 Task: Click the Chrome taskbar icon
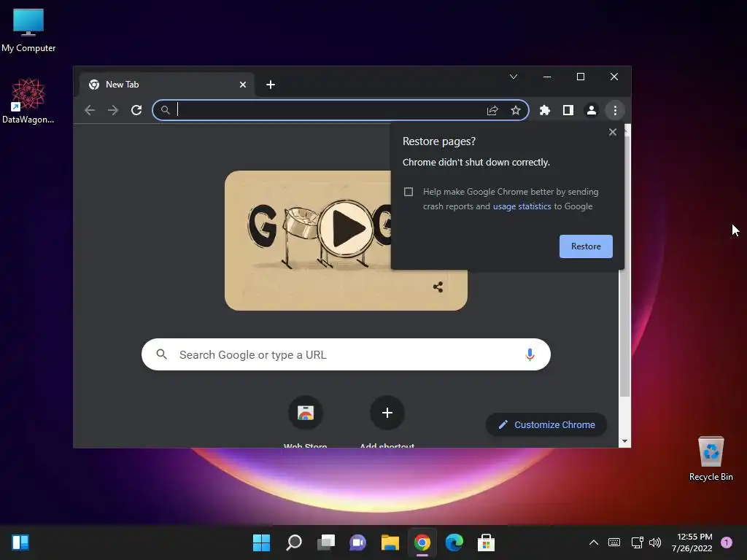coord(422,542)
